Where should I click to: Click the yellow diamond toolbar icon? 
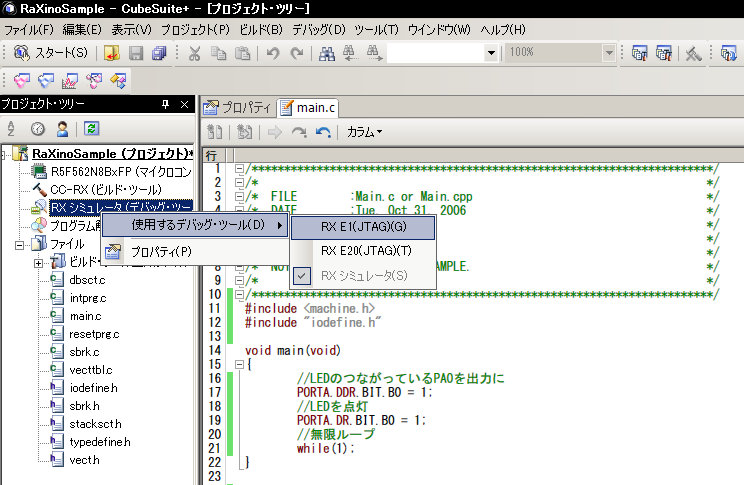point(118,81)
